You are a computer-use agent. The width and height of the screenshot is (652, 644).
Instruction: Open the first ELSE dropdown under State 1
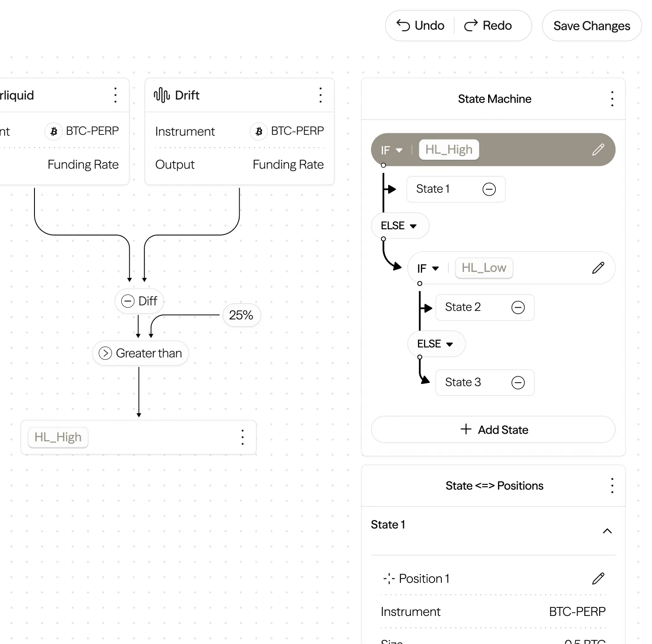click(x=399, y=226)
